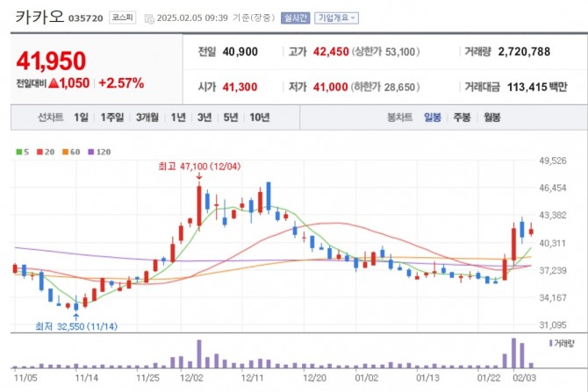Select the 3년 line chart period
Screen dimensions: 588x392
coord(204,118)
